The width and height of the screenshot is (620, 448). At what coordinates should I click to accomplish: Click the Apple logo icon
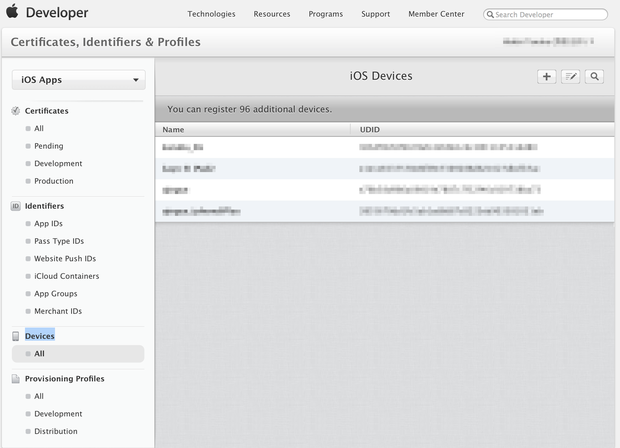point(12,11)
